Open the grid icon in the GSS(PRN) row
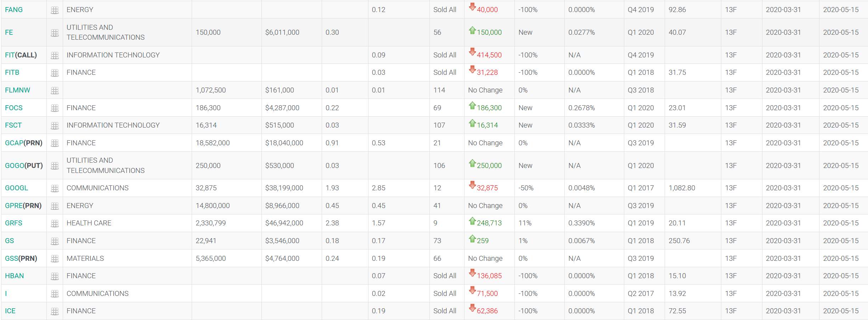The height and width of the screenshot is (320, 868). coord(55,259)
